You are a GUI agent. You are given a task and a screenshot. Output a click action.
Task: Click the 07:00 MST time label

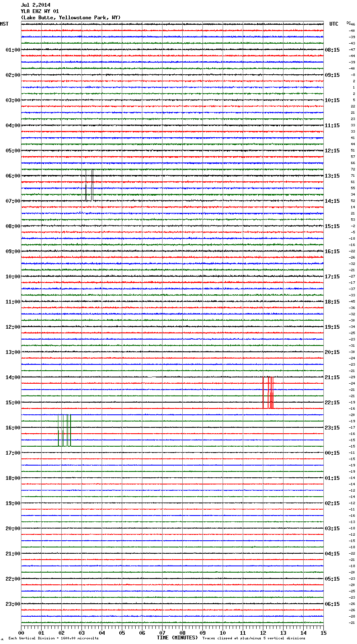tap(13, 201)
